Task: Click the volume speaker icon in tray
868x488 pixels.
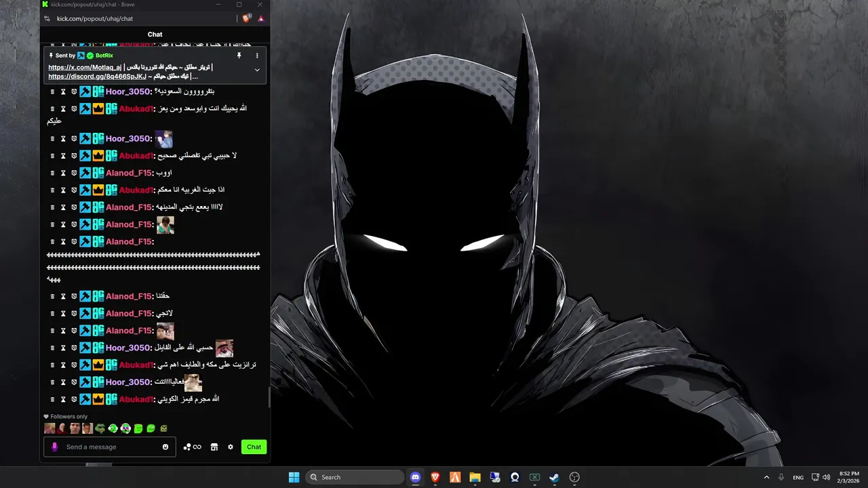Action: click(826, 477)
